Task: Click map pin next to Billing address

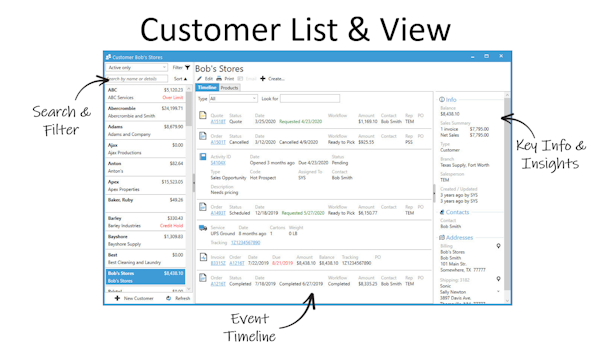Action: (x=499, y=246)
